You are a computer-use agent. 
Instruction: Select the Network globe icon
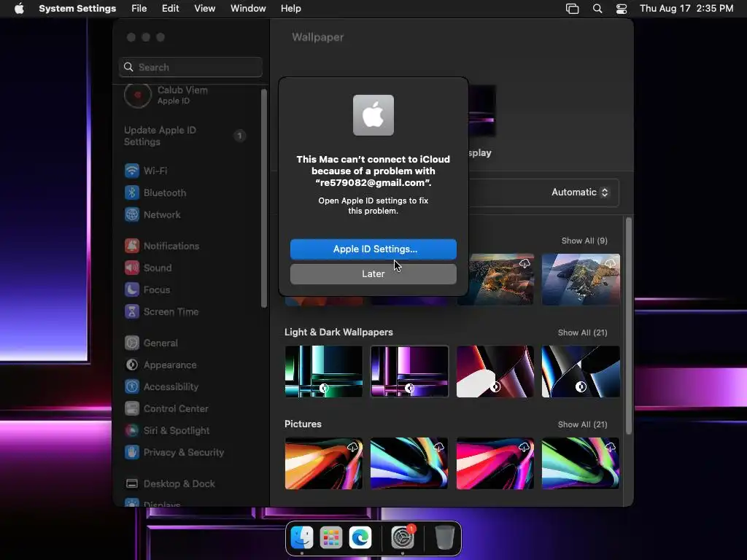coord(132,214)
